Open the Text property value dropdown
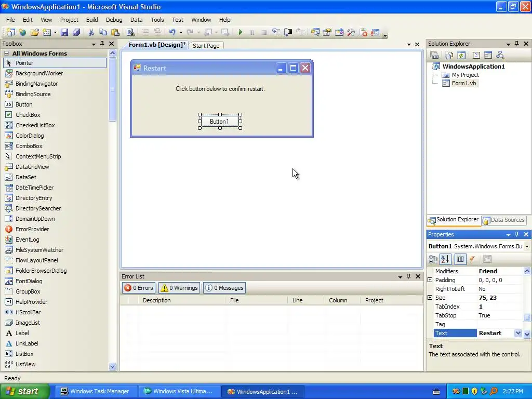 tap(518, 333)
